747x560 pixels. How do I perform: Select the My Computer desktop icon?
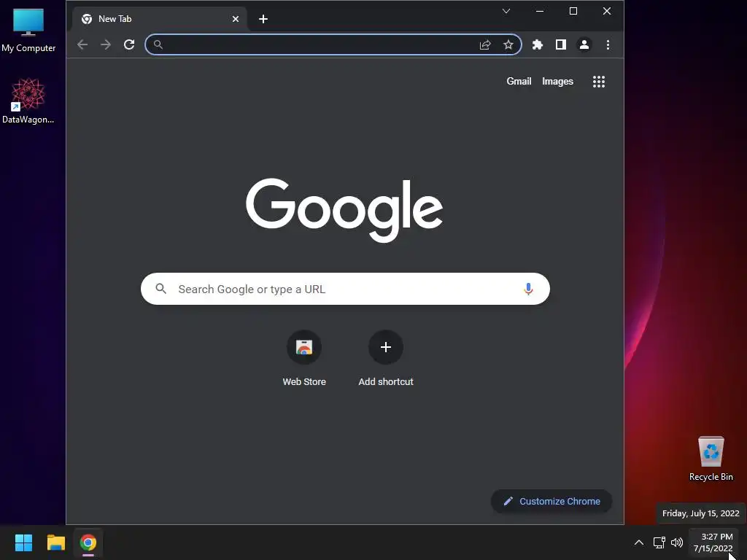tap(28, 30)
